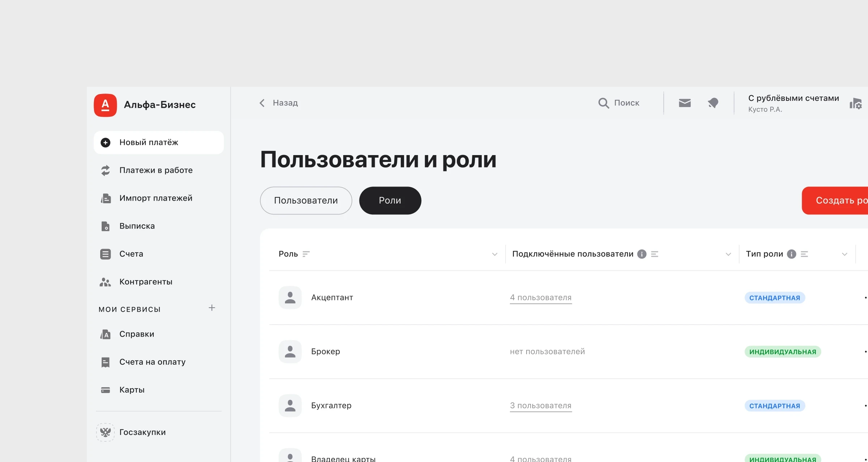
Task: Toggle sort on Подключённые пользователи column
Action: click(x=655, y=254)
